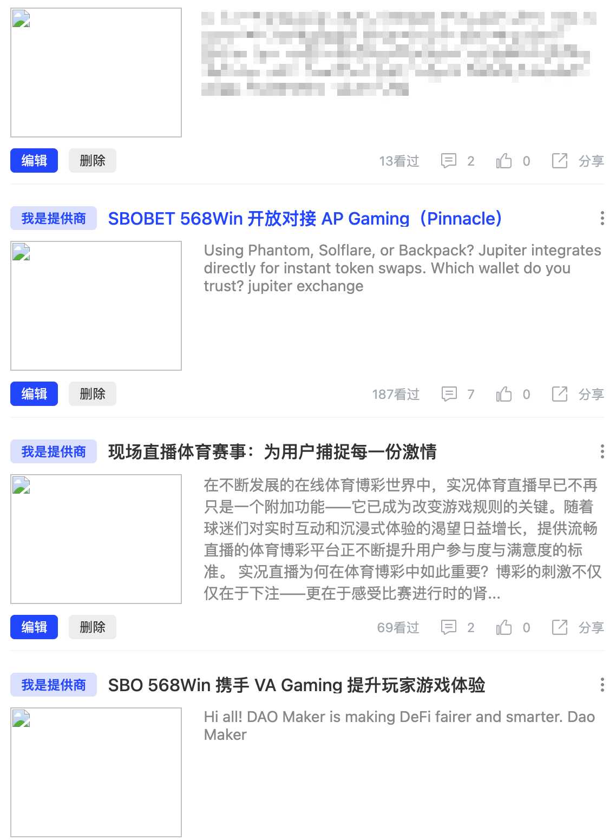Click 我是提供商 tag beside SBOBET 568Win title
616x840 pixels.
click(x=54, y=218)
